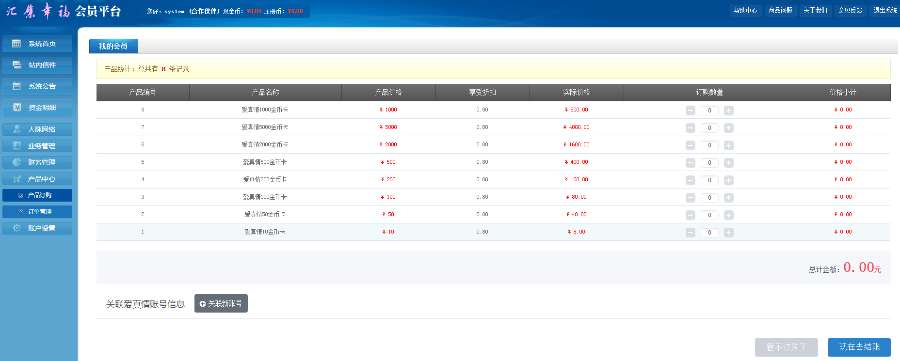Click the 价格小计 column header

[x=843, y=92]
